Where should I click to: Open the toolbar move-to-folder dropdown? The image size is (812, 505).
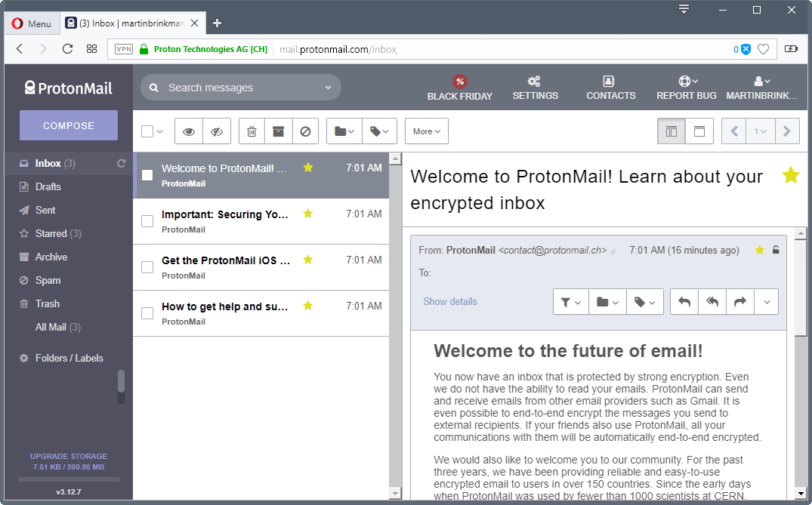tap(344, 131)
